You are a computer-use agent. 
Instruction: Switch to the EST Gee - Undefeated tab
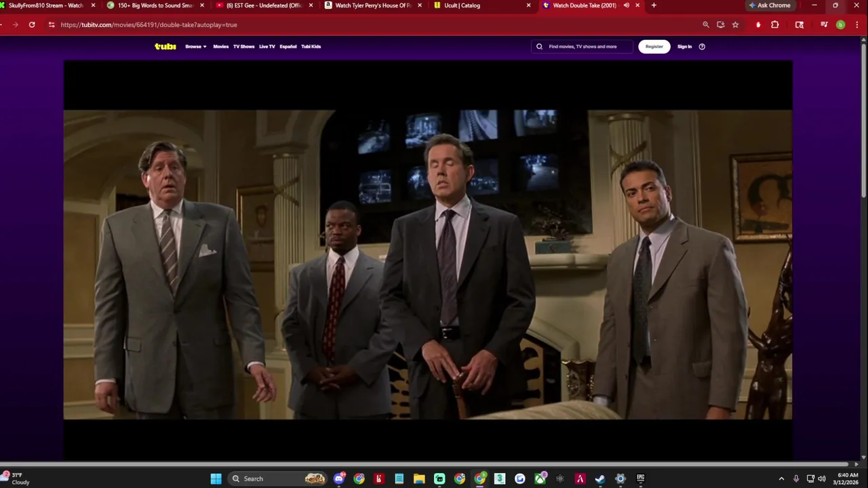[264, 5]
